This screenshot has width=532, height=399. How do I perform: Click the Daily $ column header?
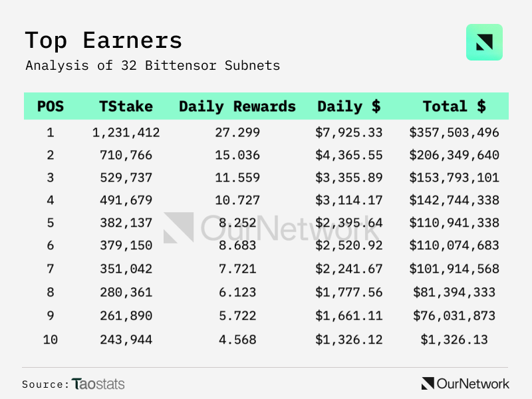[x=349, y=106]
